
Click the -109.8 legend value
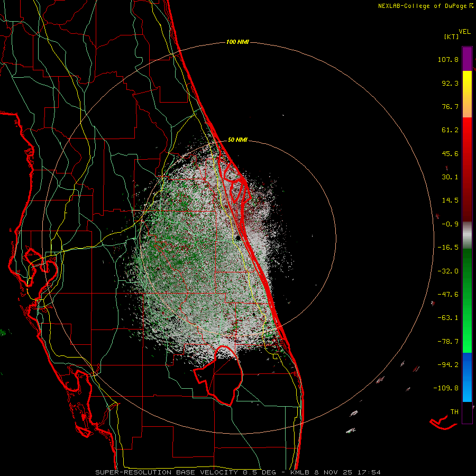(x=446, y=388)
